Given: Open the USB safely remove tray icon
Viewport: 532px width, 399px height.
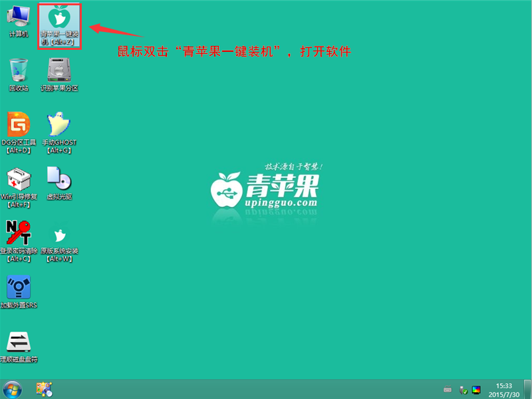Looking at the screenshot, I should click(463, 390).
